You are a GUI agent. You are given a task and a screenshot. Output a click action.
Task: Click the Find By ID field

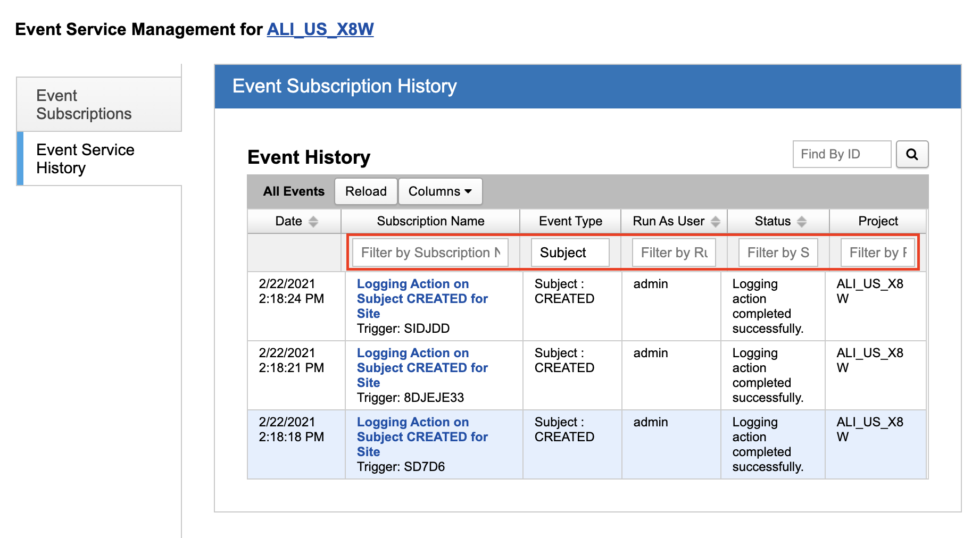coord(841,154)
